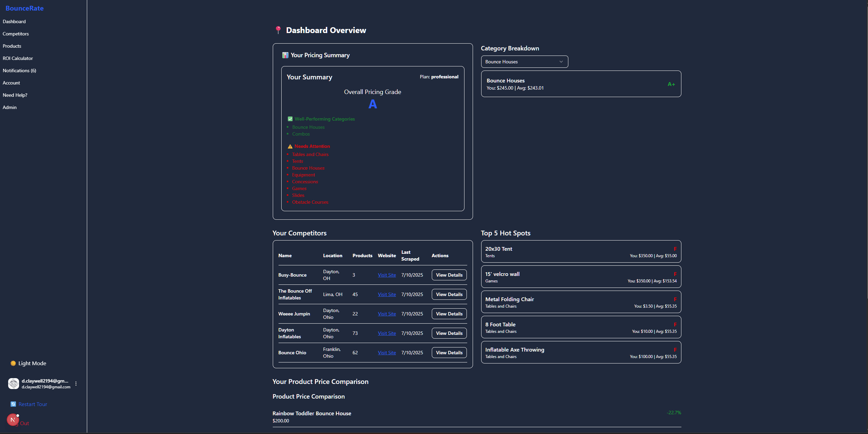Open the Bounce Houses category dropdown
Image resolution: width=868 pixels, height=434 pixels.
click(524, 62)
